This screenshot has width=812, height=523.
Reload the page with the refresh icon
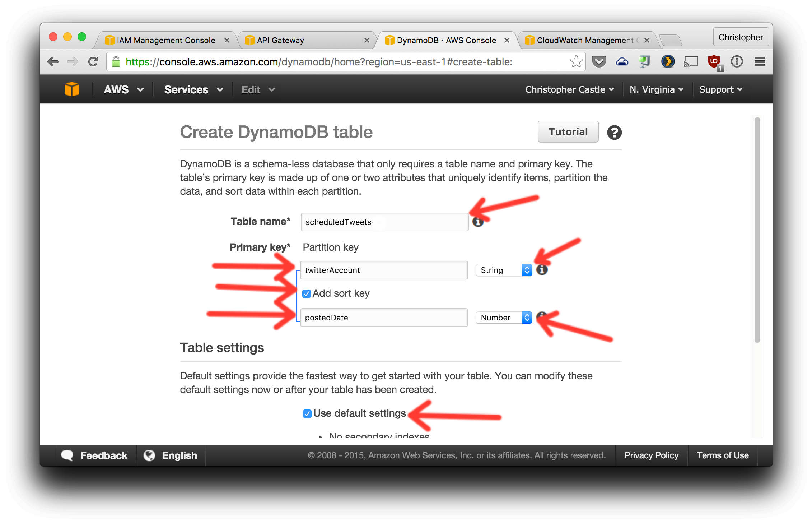pyautogui.click(x=93, y=62)
